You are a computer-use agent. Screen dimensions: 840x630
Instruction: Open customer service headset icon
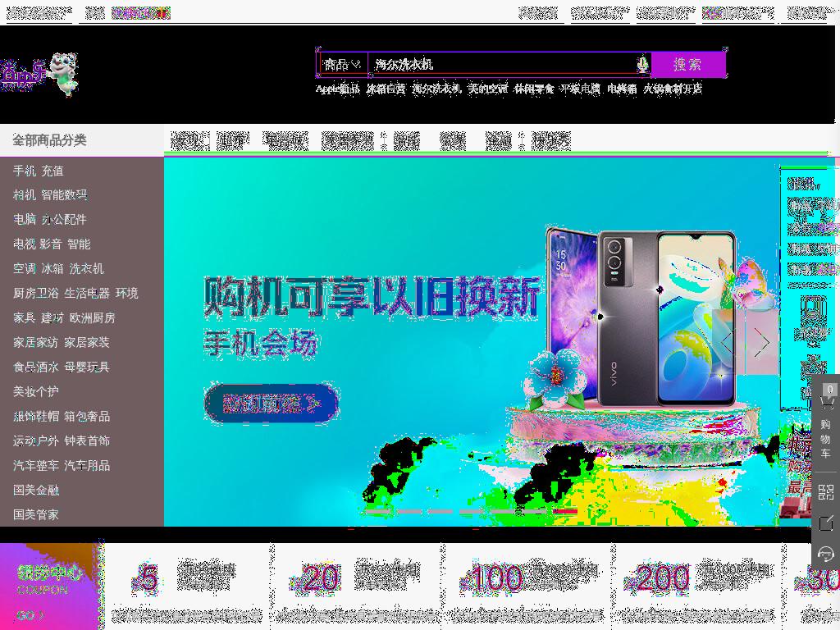click(825, 554)
